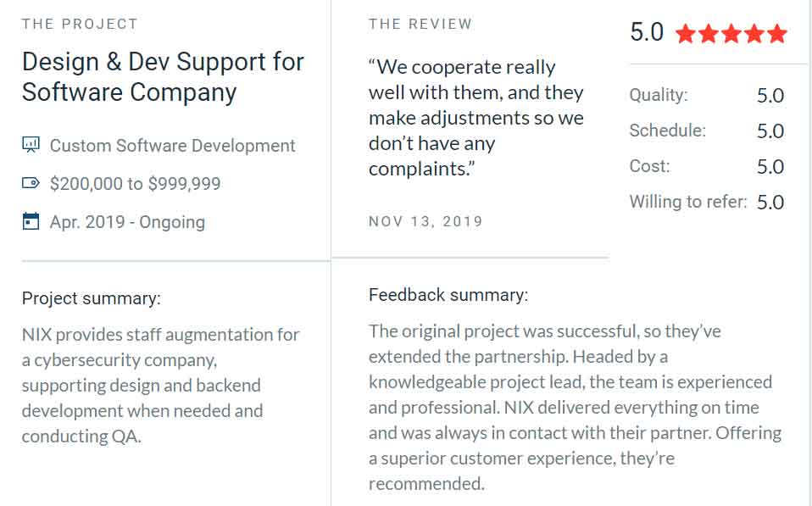This screenshot has width=812, height=506.
Task: Click the review quote text
Action: [x=476, y=118]
